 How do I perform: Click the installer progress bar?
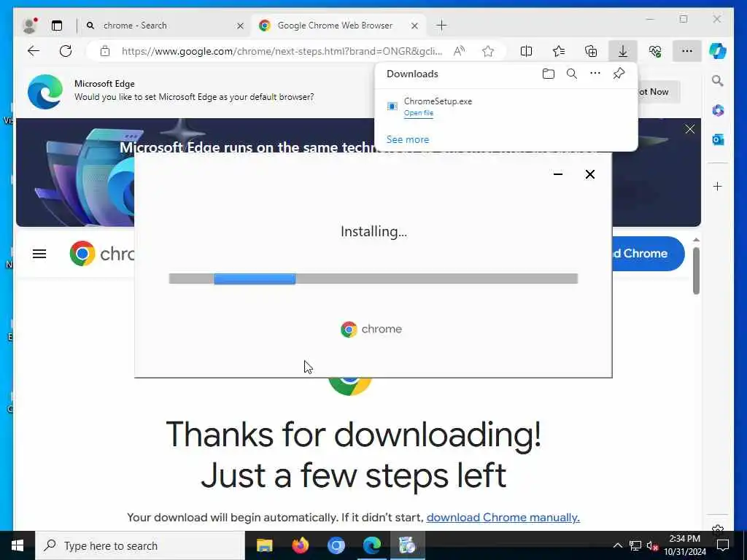373,279
